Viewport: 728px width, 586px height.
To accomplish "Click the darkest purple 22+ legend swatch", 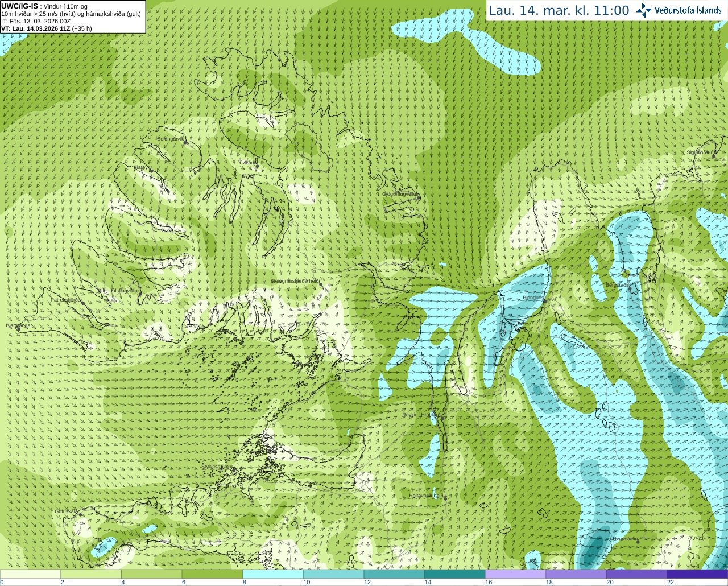I will coord(697,574).
